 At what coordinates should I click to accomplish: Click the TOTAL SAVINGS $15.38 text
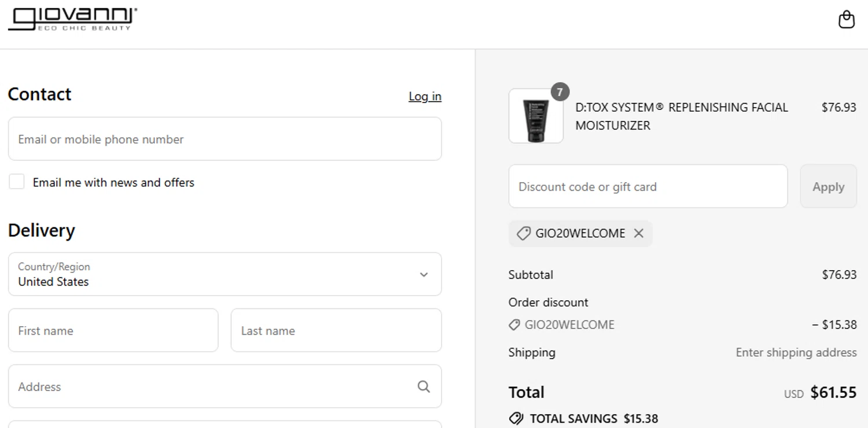point(594,418)
